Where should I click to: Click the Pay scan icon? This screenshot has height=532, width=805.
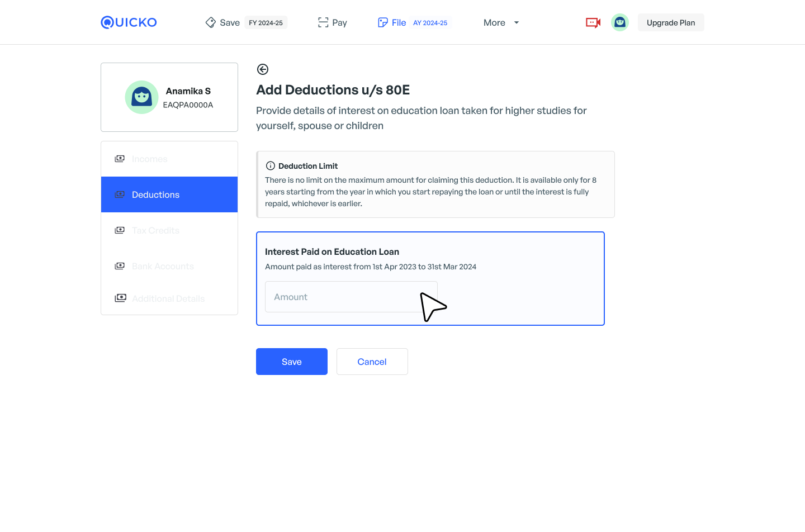[x=323, y=22]
